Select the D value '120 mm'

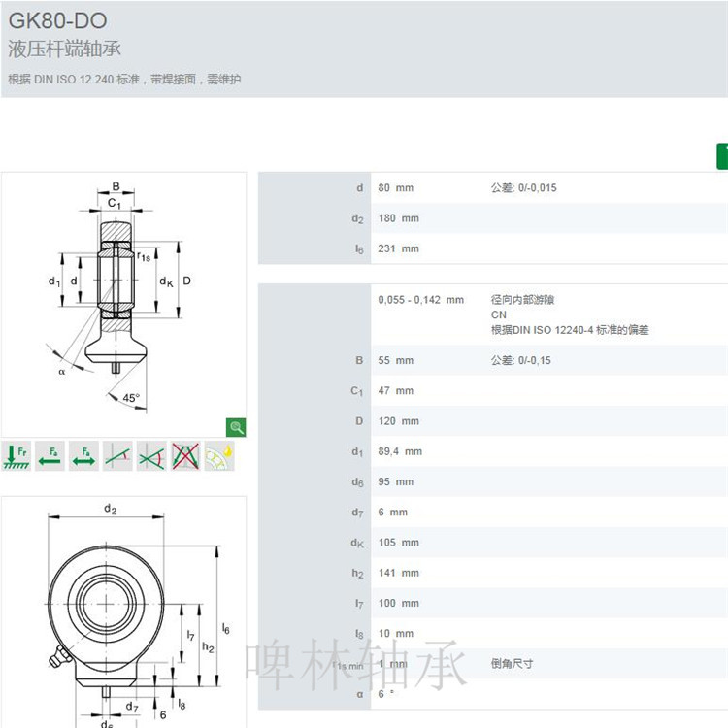point(398,421)
